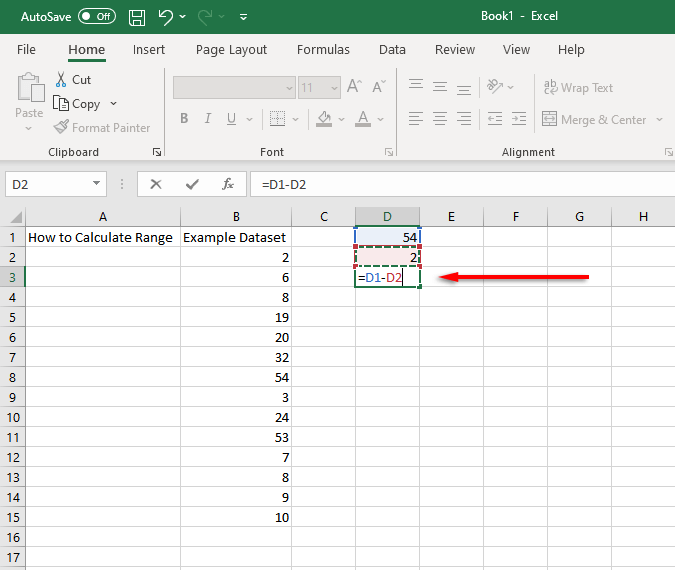Screen dimensions: 675x570
Task: Expand the Name Box dropdown
Action: click(x=97, y=184)
